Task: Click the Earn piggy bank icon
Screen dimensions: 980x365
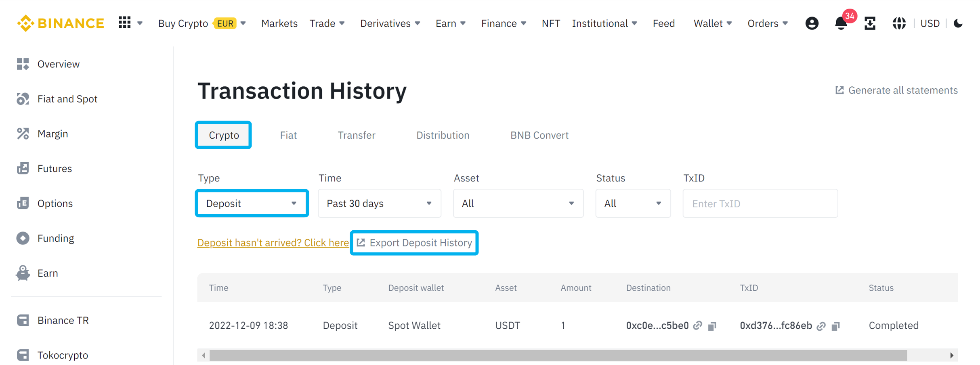Action: click(23, 273)
